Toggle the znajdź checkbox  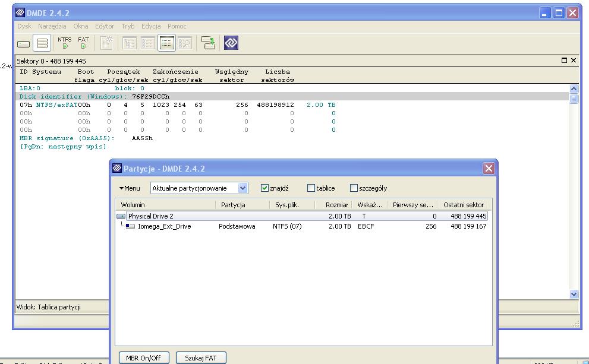[264, 188]
